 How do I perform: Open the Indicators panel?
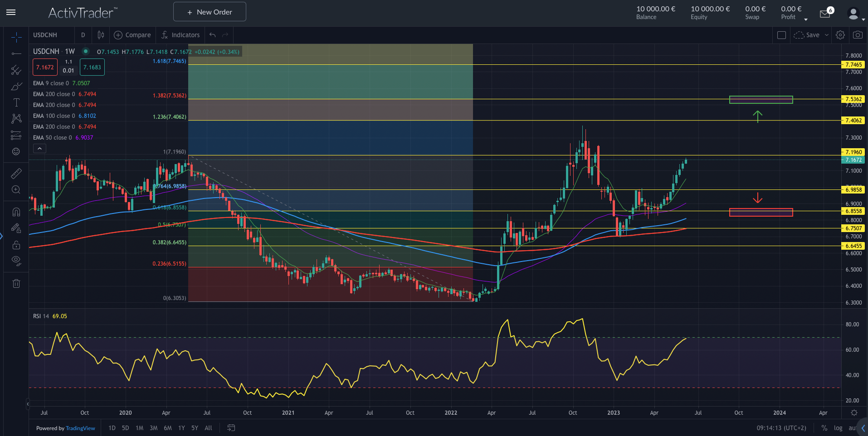click(x=180, y=35)
